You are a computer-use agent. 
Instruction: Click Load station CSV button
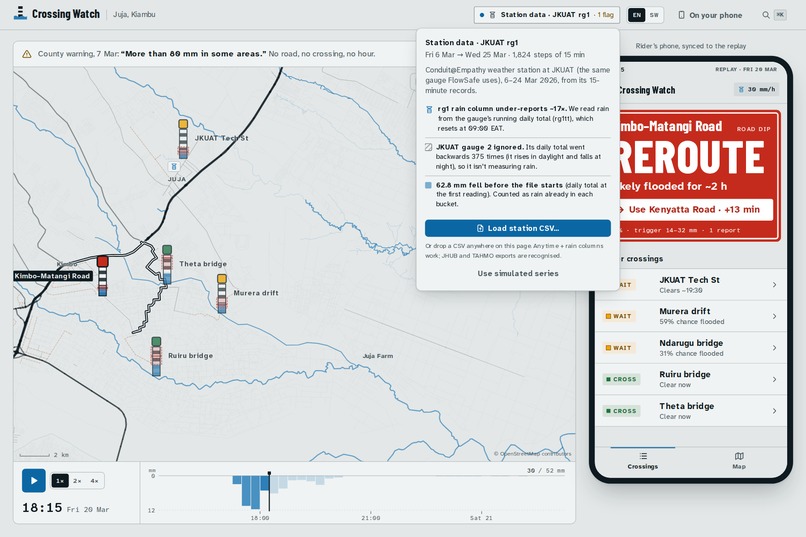click(518, 228)
